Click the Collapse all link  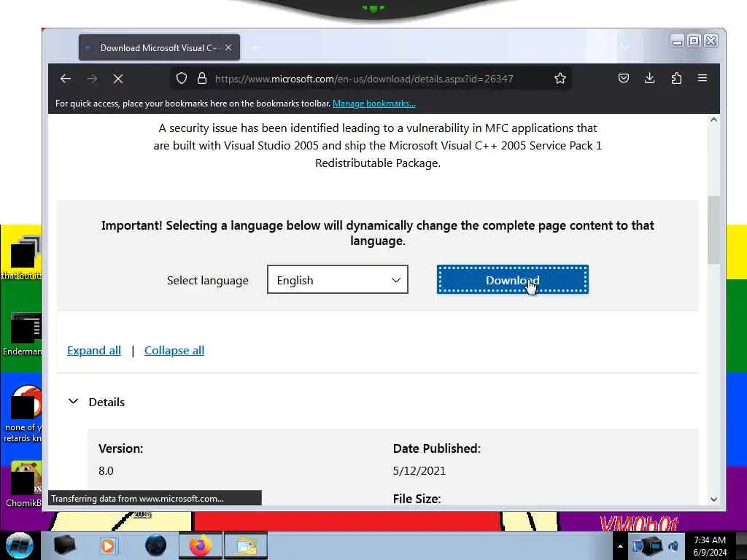click(174, 351)
